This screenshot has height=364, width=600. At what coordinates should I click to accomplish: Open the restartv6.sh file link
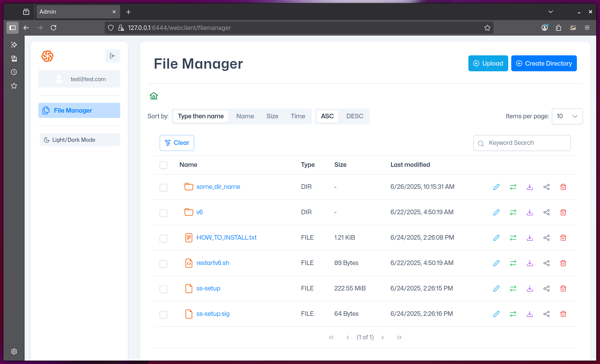213,263
